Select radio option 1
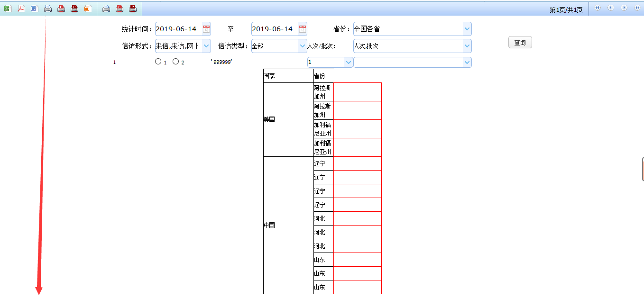This screenshot has width=644, height=298. 158,61
